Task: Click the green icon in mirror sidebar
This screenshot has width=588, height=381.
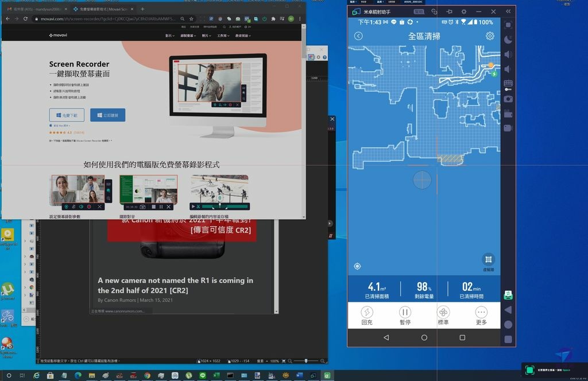Action: pyautogui.click(x=508, y=295)
